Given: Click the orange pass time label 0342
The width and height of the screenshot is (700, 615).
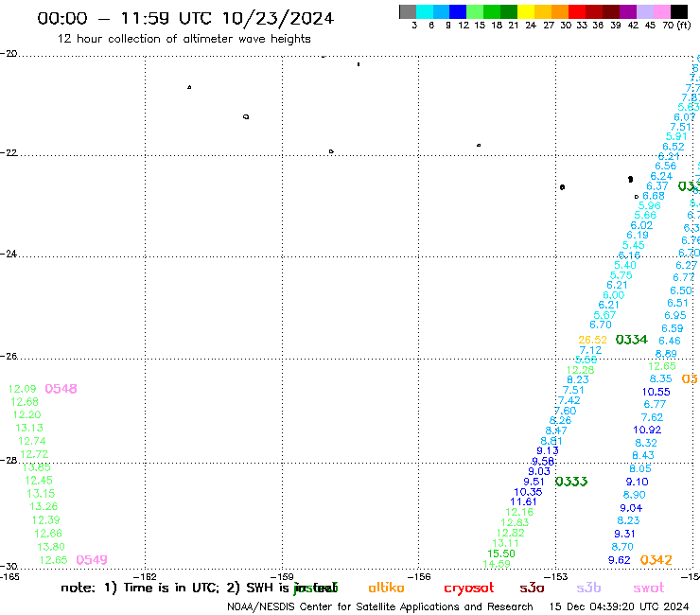Looking at the screenshot, I should tap(656, 560).
